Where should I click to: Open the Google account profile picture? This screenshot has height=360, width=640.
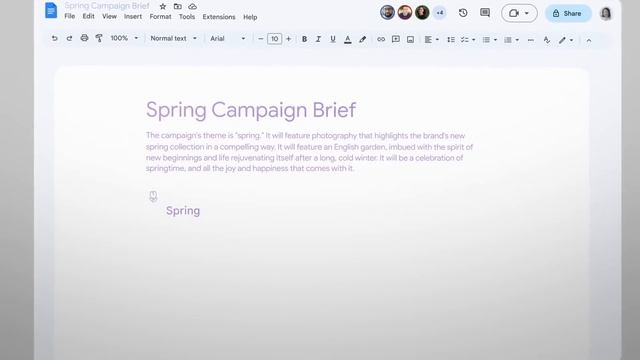coord(606,13)
